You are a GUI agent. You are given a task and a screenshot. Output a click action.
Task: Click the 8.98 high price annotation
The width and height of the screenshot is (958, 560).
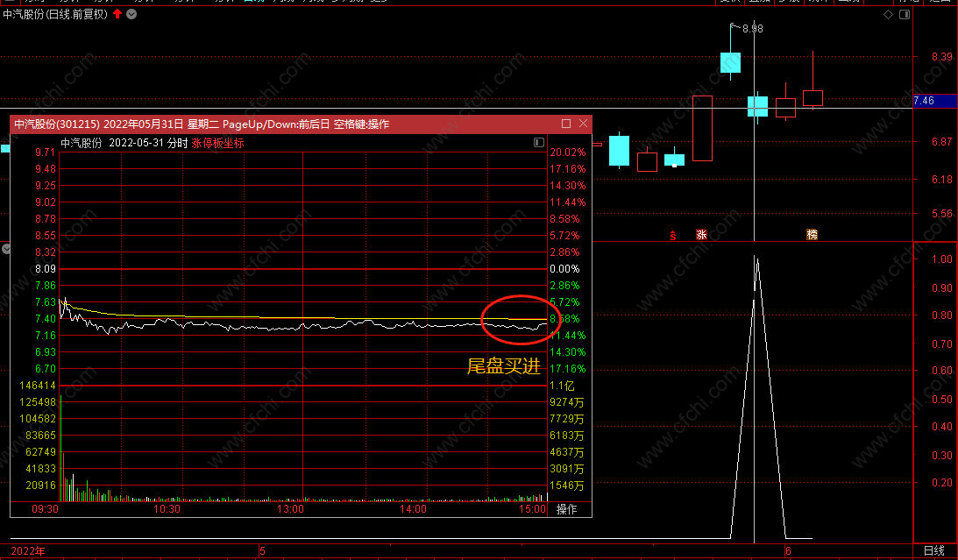pos(753,28)
